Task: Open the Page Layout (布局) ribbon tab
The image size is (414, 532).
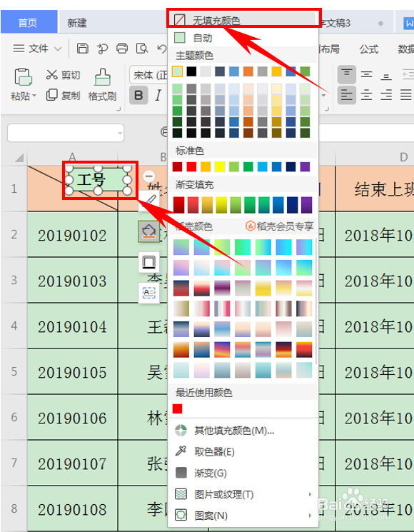Action: point(329,49)
